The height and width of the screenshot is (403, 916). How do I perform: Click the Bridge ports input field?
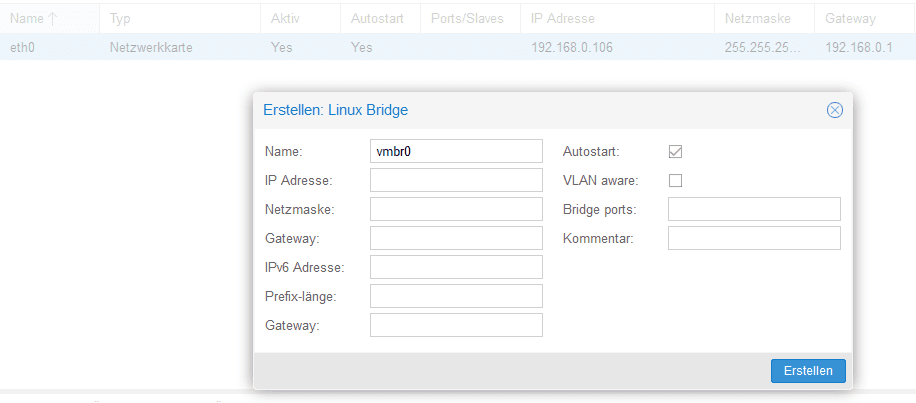click(754, 209)
